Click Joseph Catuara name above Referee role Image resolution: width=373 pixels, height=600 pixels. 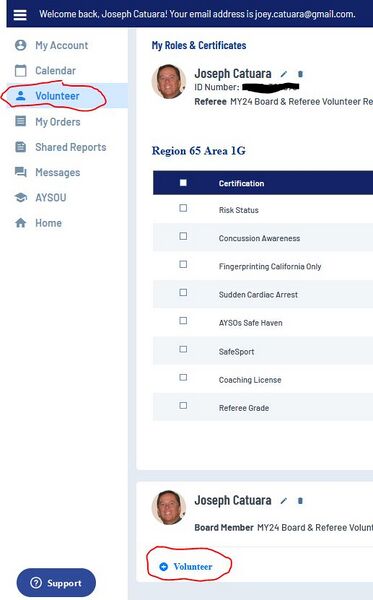pos(233,73)
